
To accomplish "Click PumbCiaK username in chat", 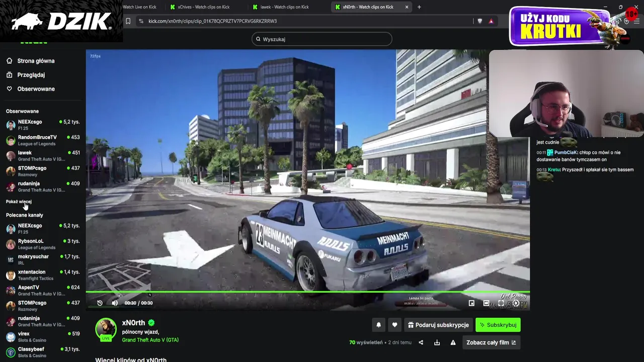I will [x=566, y=152].
